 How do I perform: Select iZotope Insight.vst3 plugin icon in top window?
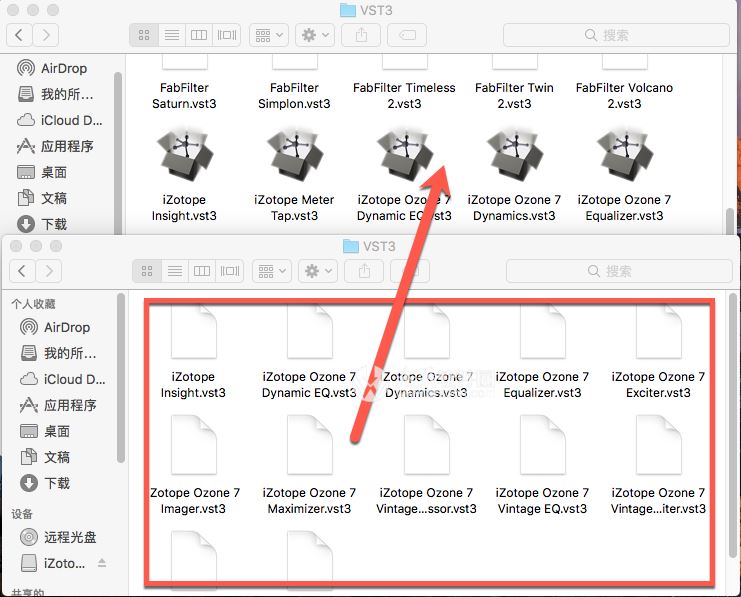point(184,154)
